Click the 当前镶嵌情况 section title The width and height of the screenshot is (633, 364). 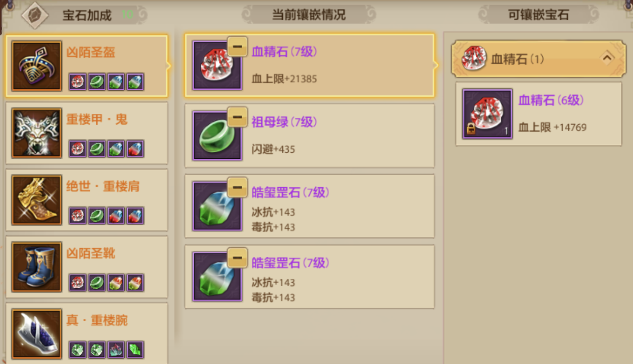[309, 15]
